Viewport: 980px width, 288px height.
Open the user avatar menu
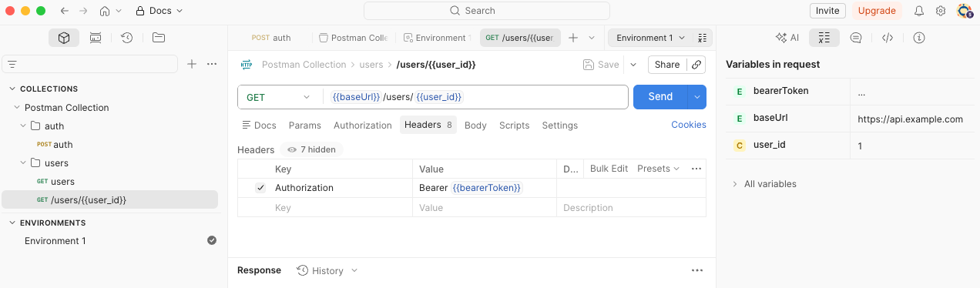(x=964, y=11)
